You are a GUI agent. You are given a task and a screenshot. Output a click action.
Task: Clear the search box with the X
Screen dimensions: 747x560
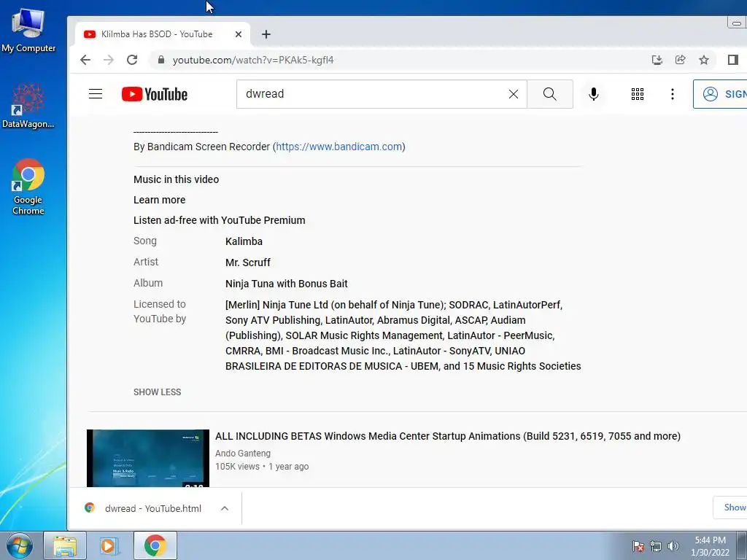513,94
